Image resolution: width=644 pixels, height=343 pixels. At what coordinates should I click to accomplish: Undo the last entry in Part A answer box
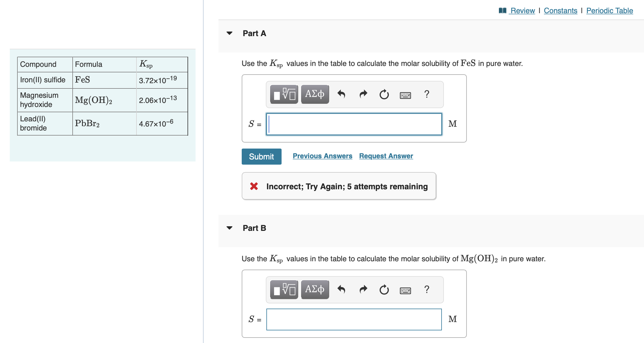[x=342, y=94]
